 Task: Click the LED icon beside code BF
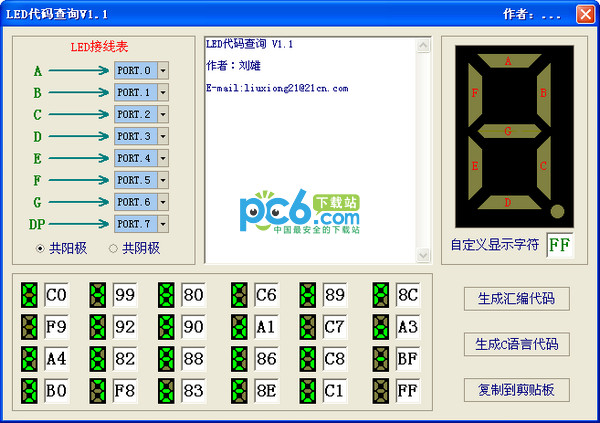click(x=381, y=359)
